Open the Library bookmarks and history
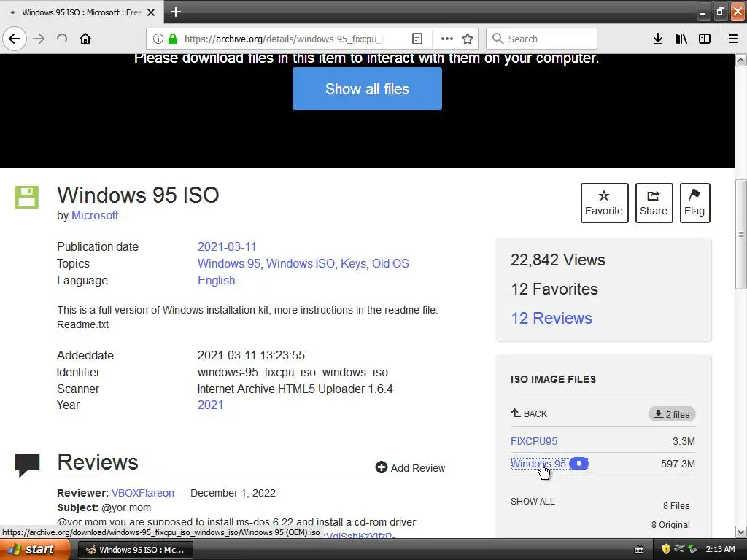The height and width of the screenshot is (560, 747). click(681, 39)
